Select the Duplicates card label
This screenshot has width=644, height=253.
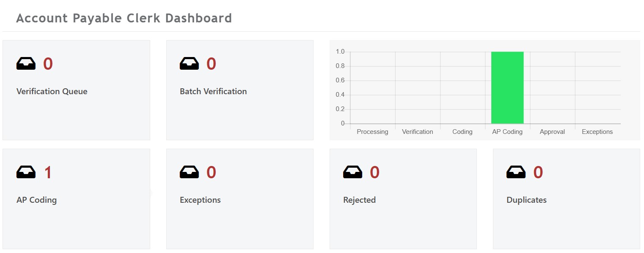(526, 200)
